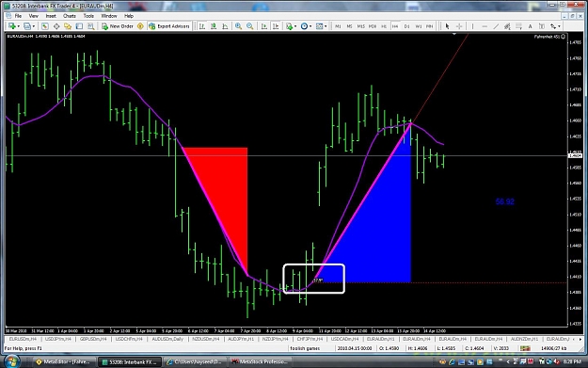Open the Help menu
This screenshot has height=368, width=588.
tap(129, 16)
